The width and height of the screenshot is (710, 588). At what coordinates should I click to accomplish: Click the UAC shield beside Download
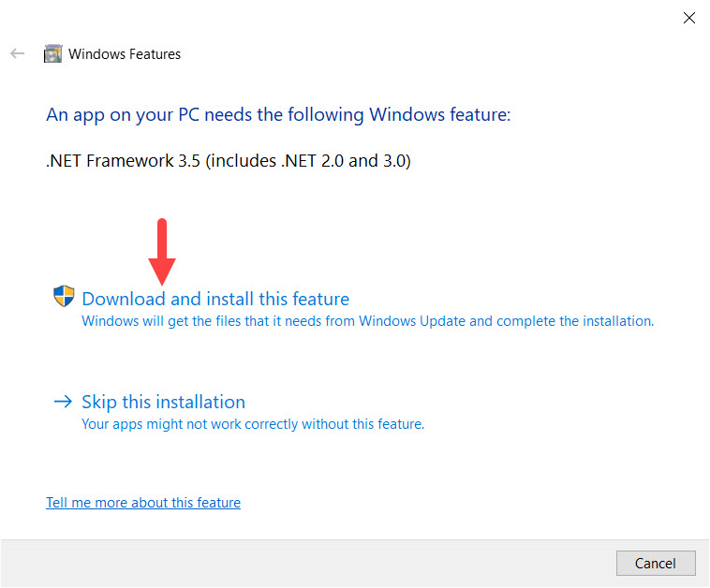64,296
